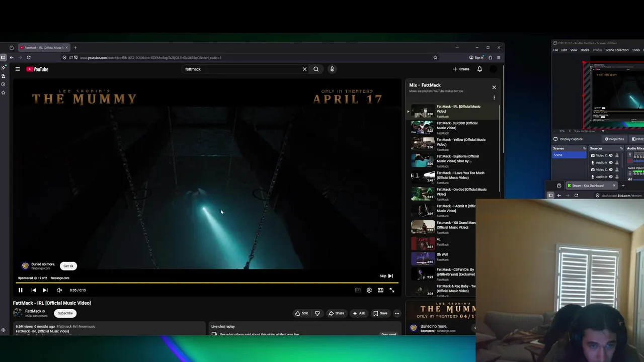Open the Docks menu in OBS
This screenshot has height=362, width=644.
tap(585, 50)
